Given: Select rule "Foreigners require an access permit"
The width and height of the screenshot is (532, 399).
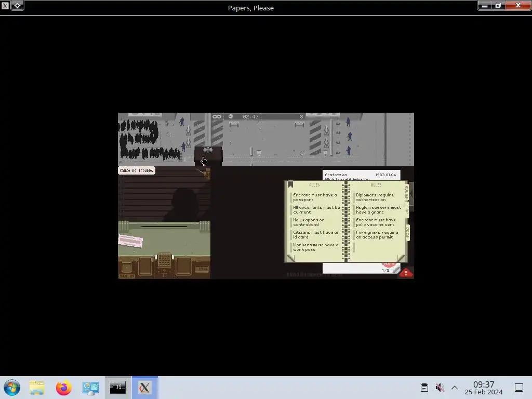Looking at the screenshot, I should (377, 235).
